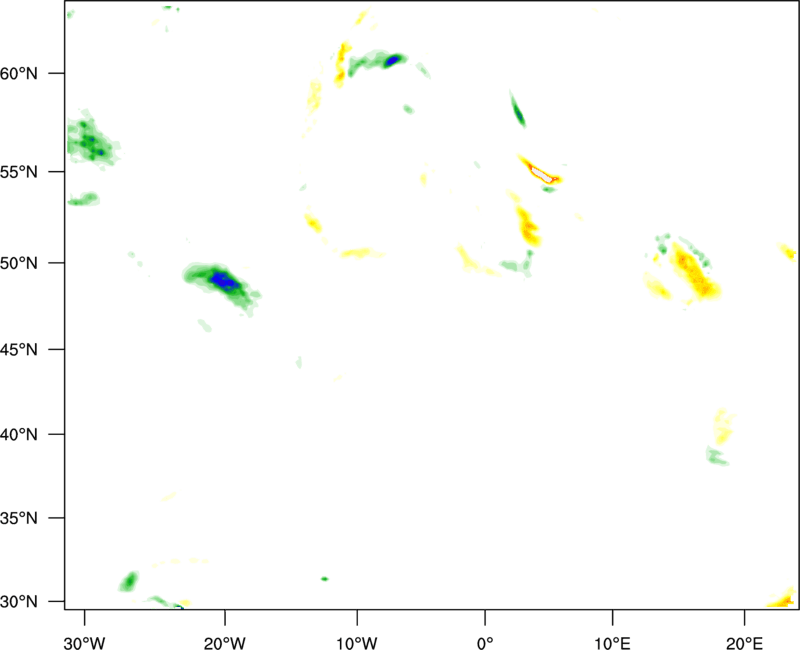Click the 45°N latitude label

tap(19, 349)
